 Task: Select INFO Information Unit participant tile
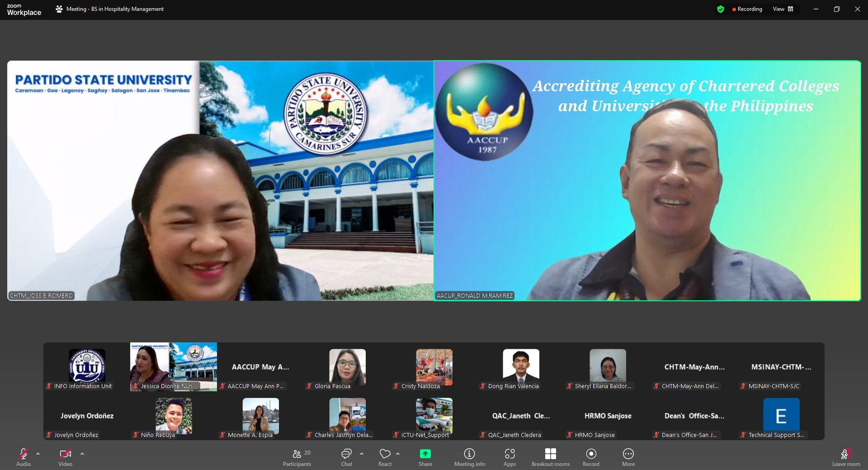pos(87,367)
